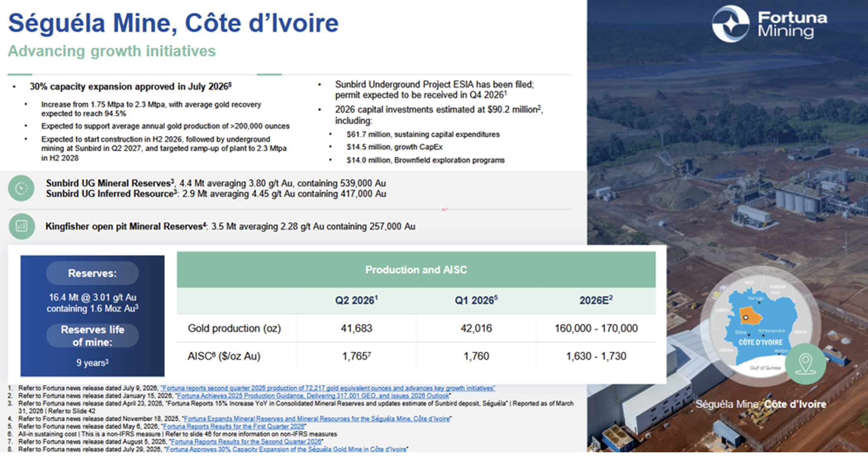
Task: Click the 1,765 AISC cell
Action: (x=356, y=356)
